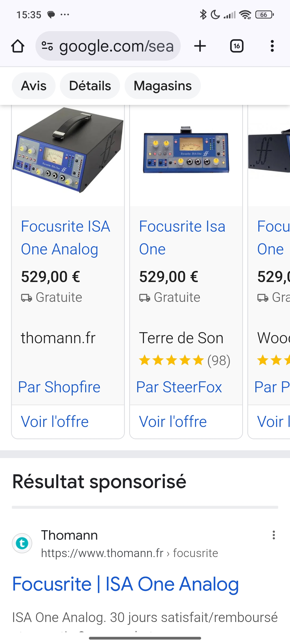Tap the Thomann site favicon
The height and width of the screenshot is (644, 290).
click(x=22, y=543)
